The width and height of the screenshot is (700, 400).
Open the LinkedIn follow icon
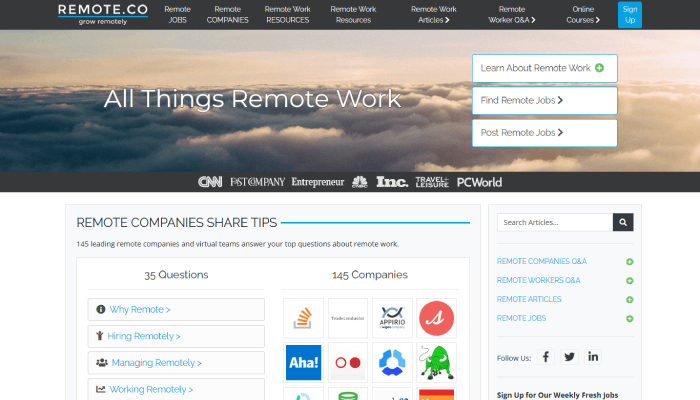(x=593, y=357)
